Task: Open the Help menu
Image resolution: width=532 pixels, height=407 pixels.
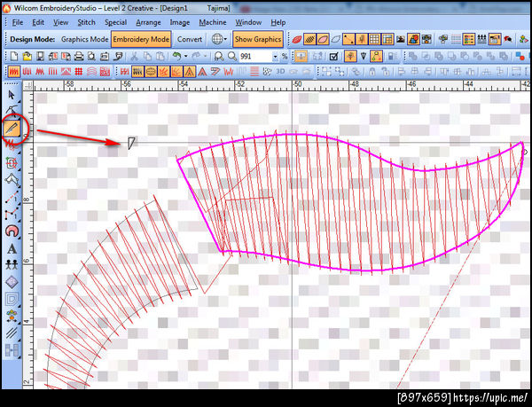Action: (278, 22)
